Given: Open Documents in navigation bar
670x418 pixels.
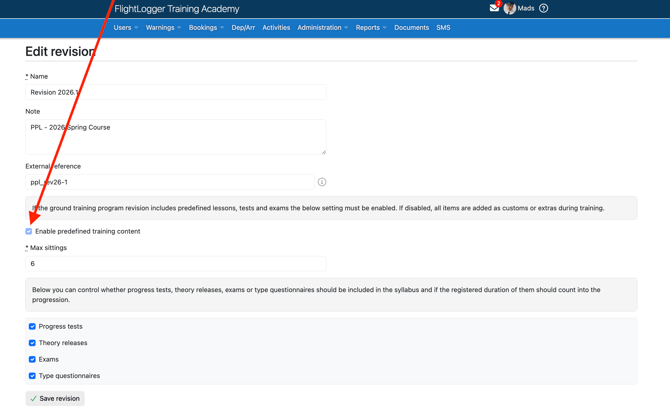Looking at the screenshot, I should tap(411, 27).
